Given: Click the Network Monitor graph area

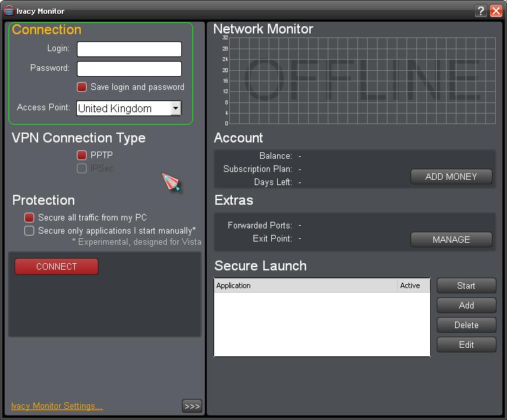Looking at the screenshot, I should coord(362,81).
